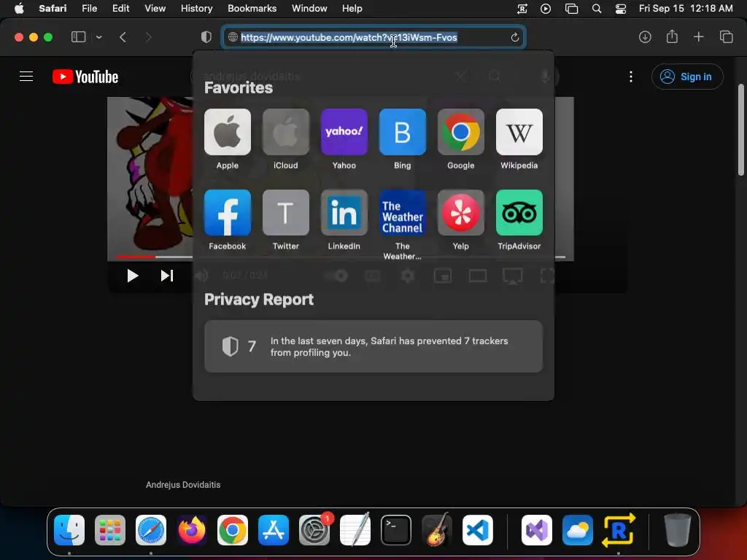The width and height of the screenshot is (747, 560).
Task: Open Terminal from the Dock
Action: (x=396, y=530)
